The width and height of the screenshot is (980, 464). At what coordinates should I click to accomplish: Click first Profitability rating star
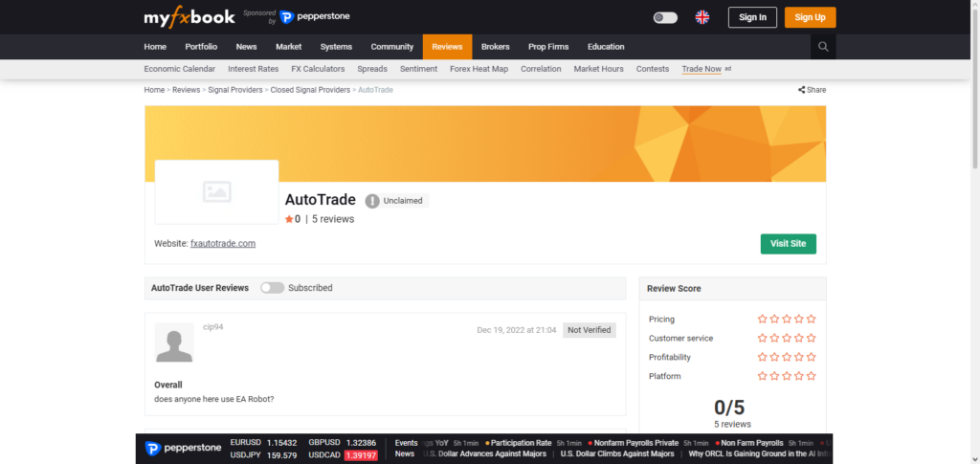pyautogui.click(x=762, y=357)
